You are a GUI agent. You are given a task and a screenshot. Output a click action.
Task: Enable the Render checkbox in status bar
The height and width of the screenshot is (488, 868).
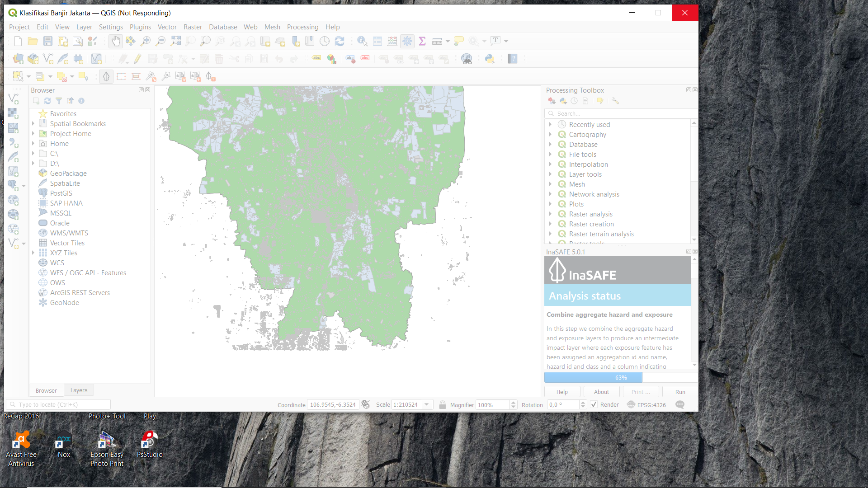[x=594, y=404]
